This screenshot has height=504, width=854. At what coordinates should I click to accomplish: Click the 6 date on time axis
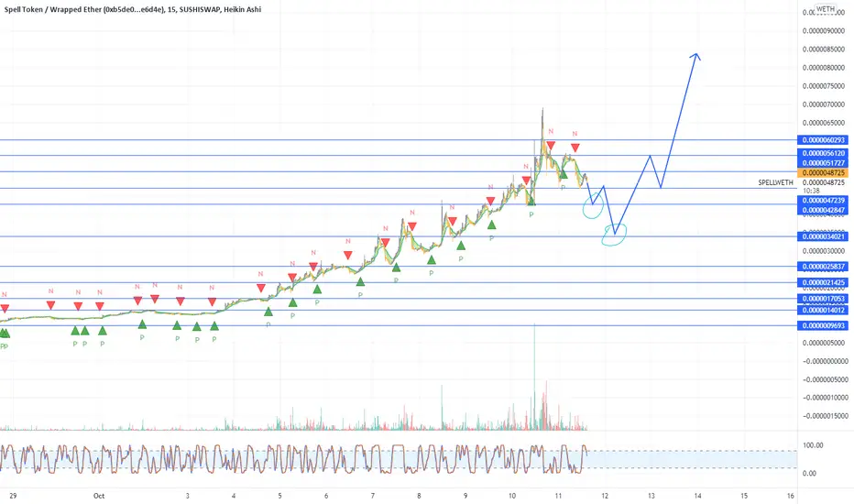coord(326,496)
